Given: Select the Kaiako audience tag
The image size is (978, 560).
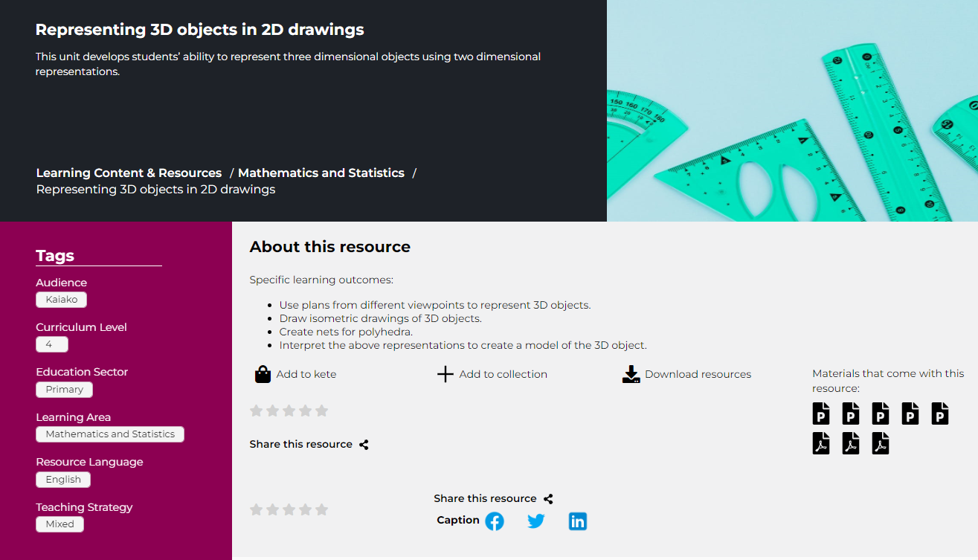Looking at the screenshot, I should pos(61,300).
